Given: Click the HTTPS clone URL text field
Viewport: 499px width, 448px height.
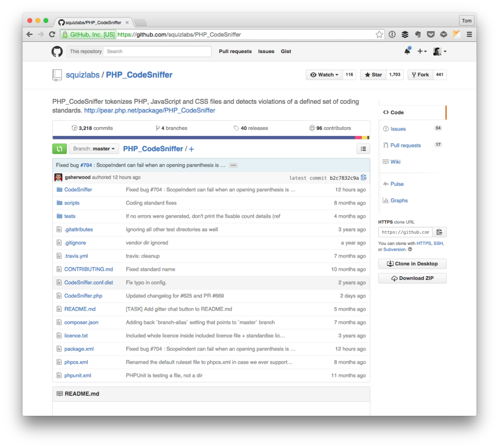Looking at the screenshot, I should coord(405,232).
